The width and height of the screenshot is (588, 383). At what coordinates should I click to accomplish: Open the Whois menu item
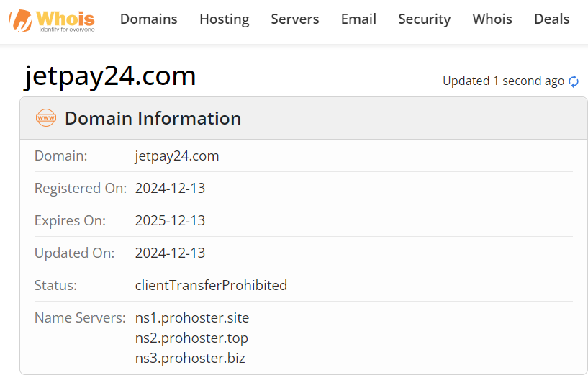tap(492, 19)
